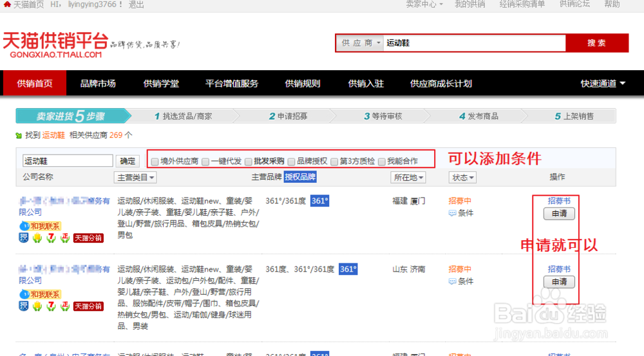Click top search field containing 运动鞋

(x=475, y=43)
